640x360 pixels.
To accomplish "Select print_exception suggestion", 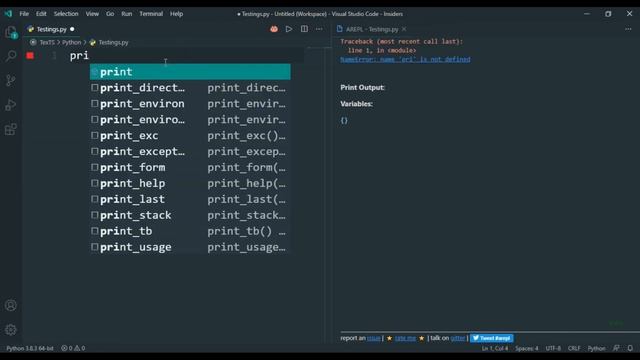I will coord(190,151).
